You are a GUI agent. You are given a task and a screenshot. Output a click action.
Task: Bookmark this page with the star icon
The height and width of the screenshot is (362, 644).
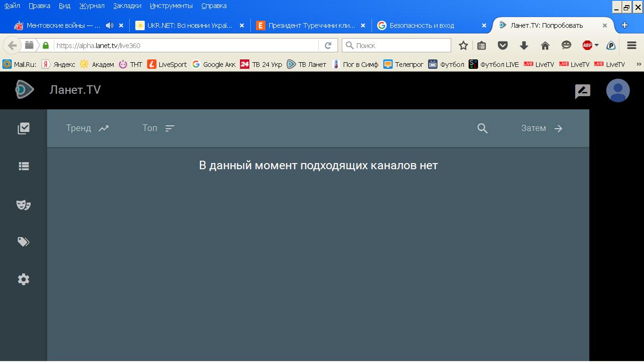[463, 45]
